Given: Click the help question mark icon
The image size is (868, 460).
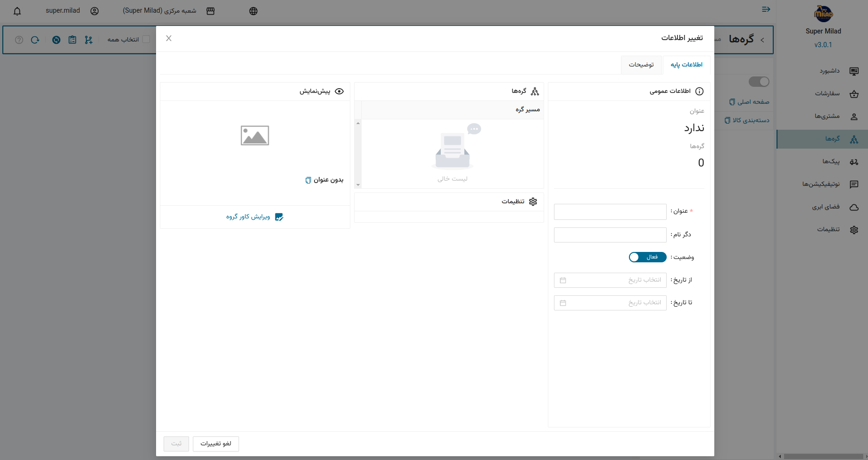Looking at the screenshot, I should pos(19,40).
